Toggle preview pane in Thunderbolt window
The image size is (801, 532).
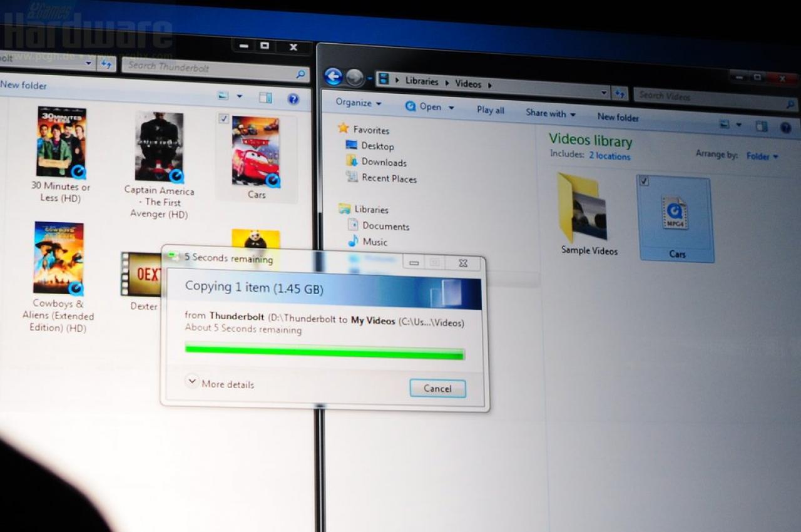pyautogui.click(x=265, y=98)
